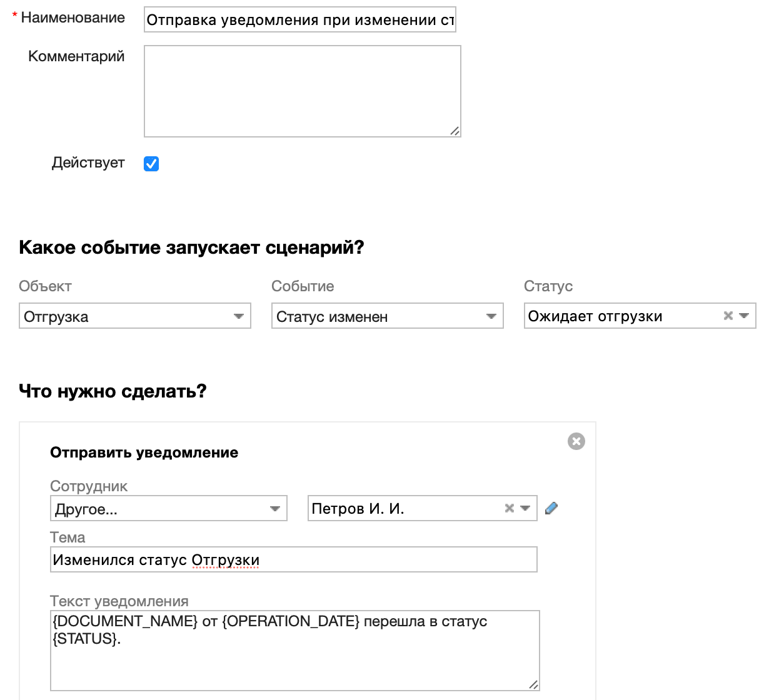The image size is (769, 700).
Task: Uncheck the "Действует" checkbox
Action: point(151,163)
